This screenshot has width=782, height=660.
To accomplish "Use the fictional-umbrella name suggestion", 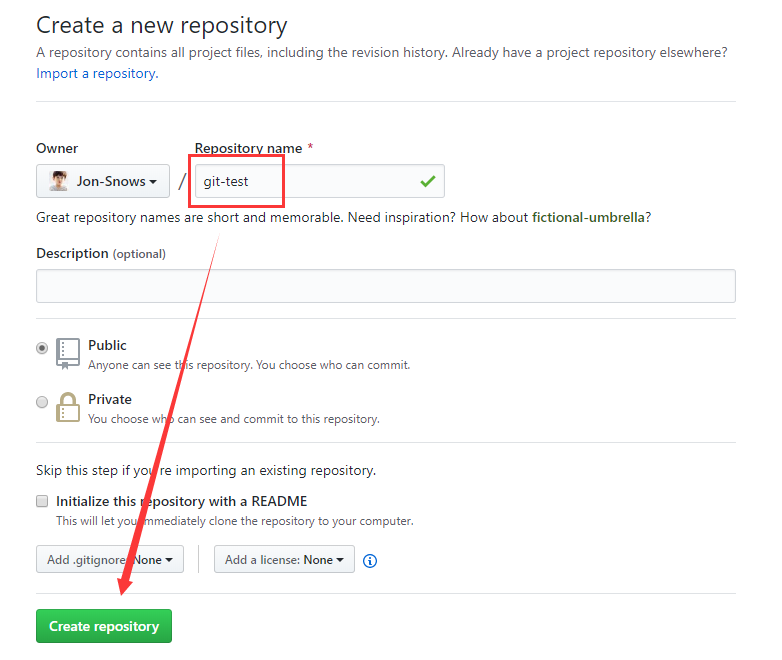I will pyautogui.click(x=588, y=217).
